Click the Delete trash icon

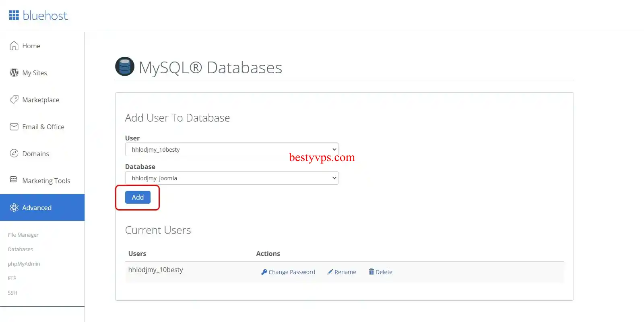(371, 272)
